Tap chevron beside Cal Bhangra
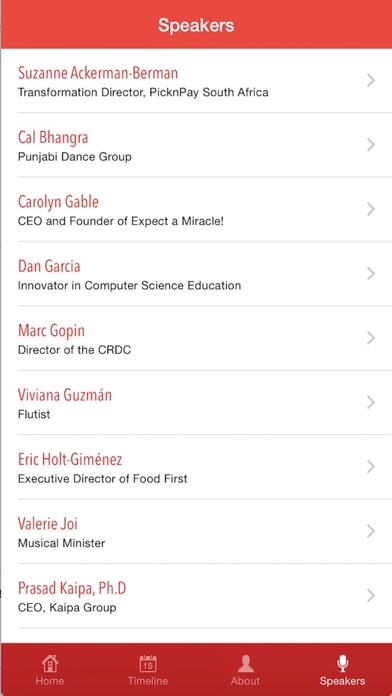The image size is (392, 696). click(x=371, y=145)
